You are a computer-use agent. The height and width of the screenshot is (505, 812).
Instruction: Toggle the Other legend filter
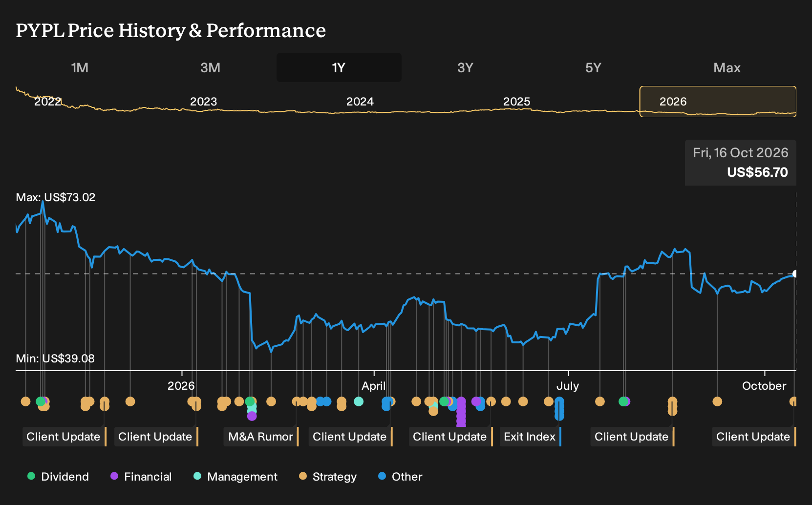click(x=400, y=477)
